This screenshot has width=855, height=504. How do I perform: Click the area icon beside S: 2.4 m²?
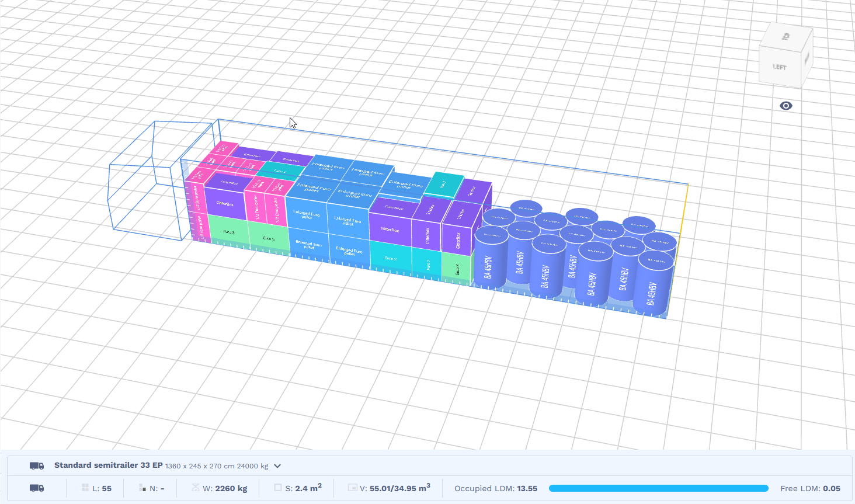(278, 488)
